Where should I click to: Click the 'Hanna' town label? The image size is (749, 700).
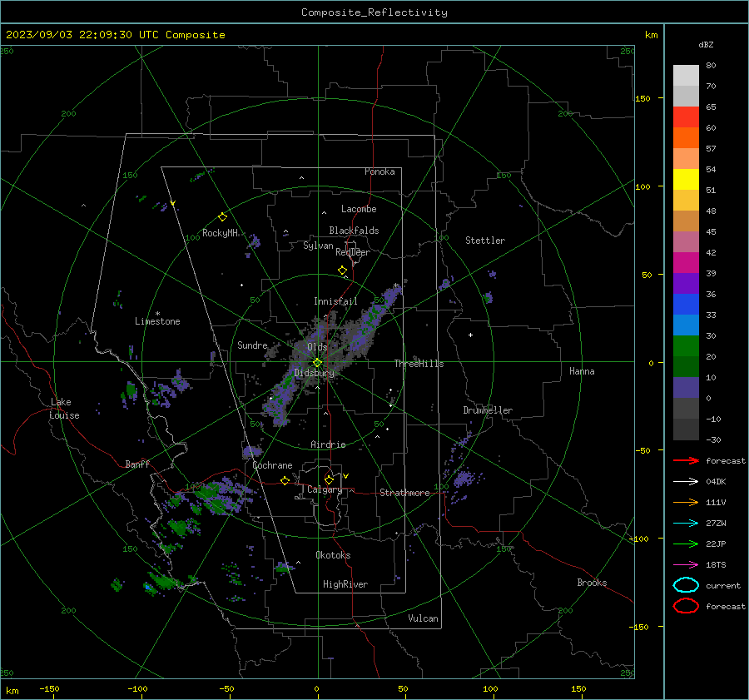point(582,371)
